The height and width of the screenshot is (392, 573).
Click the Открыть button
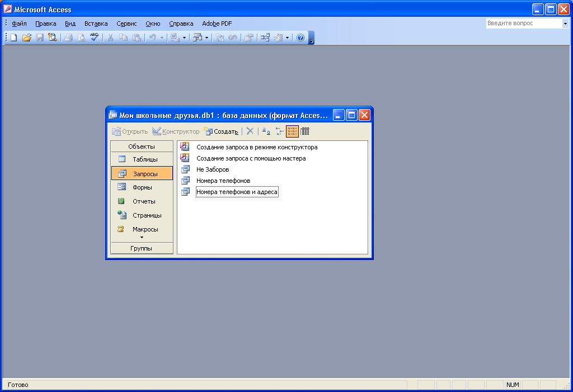click(x=130, y=131)
